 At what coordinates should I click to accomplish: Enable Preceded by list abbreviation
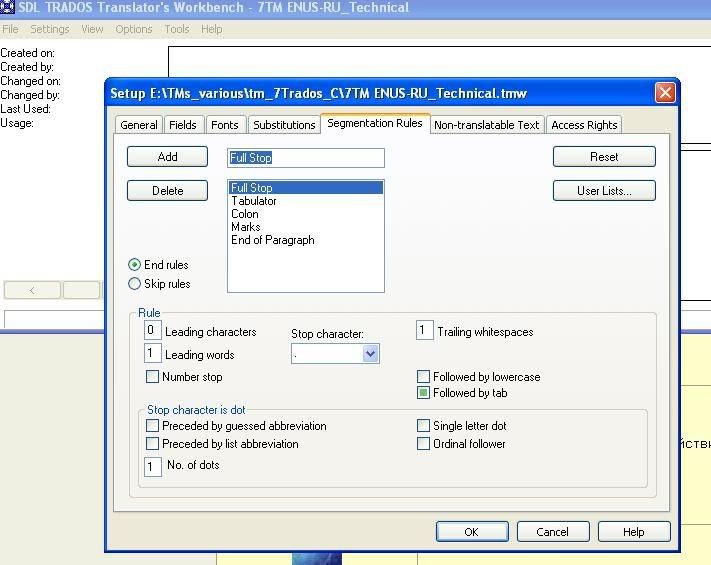tap(152, 443)
